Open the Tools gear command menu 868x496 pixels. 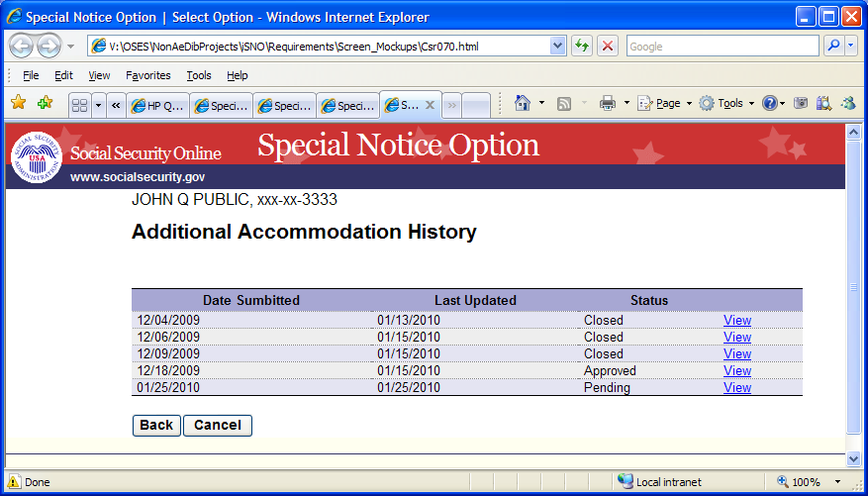726,103
